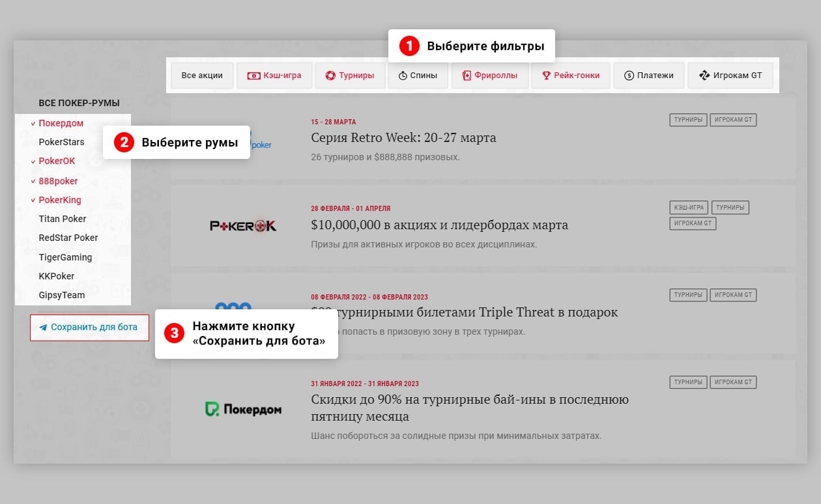The height and width of the screenshot is (504, 821).
Task: Click the Telegram plane icon near Сохранить для бота
Action: tap(43, 328)
